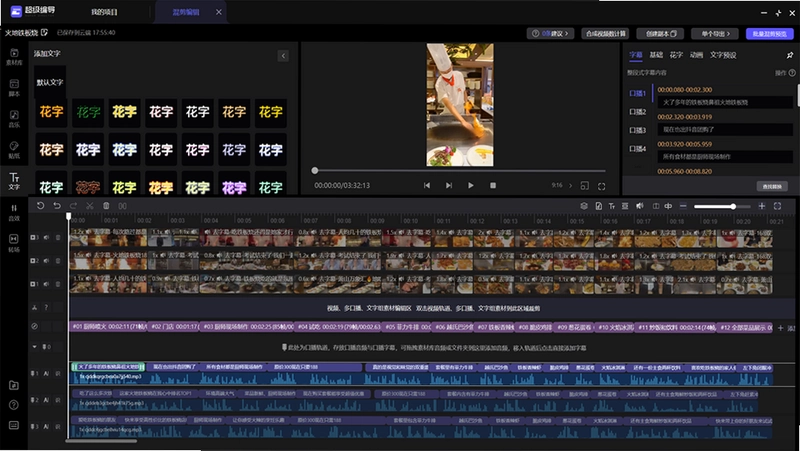
Task: Click the preview progress bar handle
Action: click(315, 170)
